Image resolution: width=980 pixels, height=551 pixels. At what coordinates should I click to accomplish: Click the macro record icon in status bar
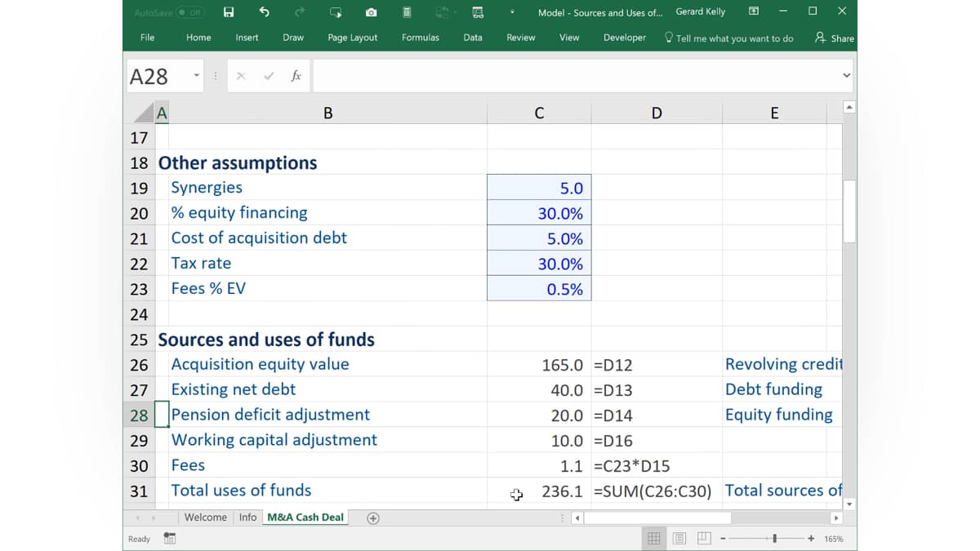pos(170,539)
